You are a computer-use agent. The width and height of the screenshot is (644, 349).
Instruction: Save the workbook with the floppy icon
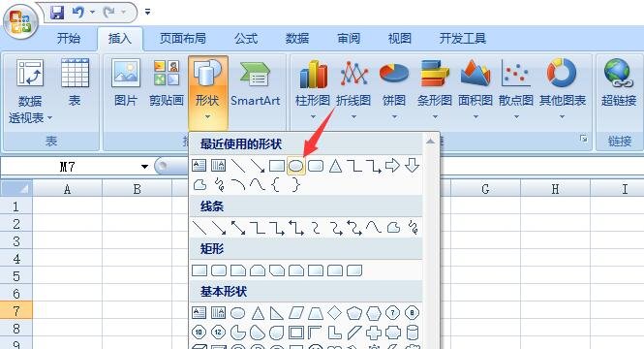(57, 13)
